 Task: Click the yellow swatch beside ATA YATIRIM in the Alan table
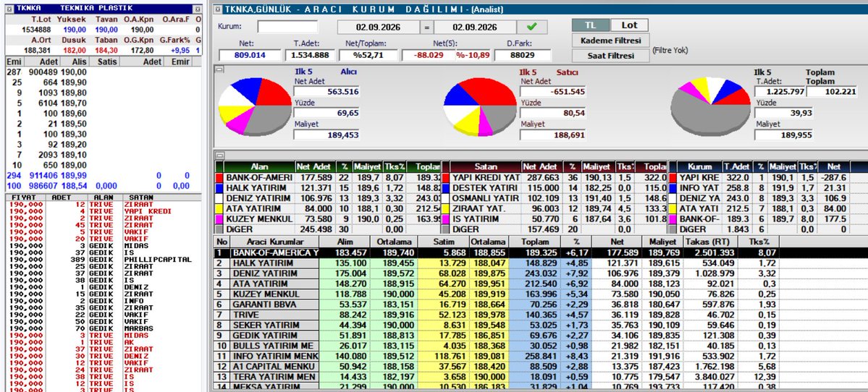pyautogui.click(x=220, y=208)
